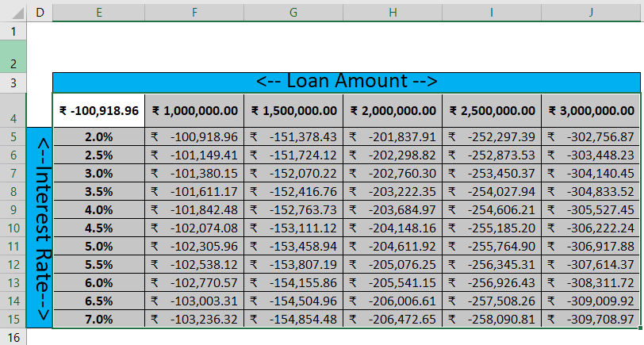Image resolution: width=644 pixels, height=345 pixels.
Task: Select the ₹ 1,000,000.00 loan amount cell
Action: [x=194, y=110]
